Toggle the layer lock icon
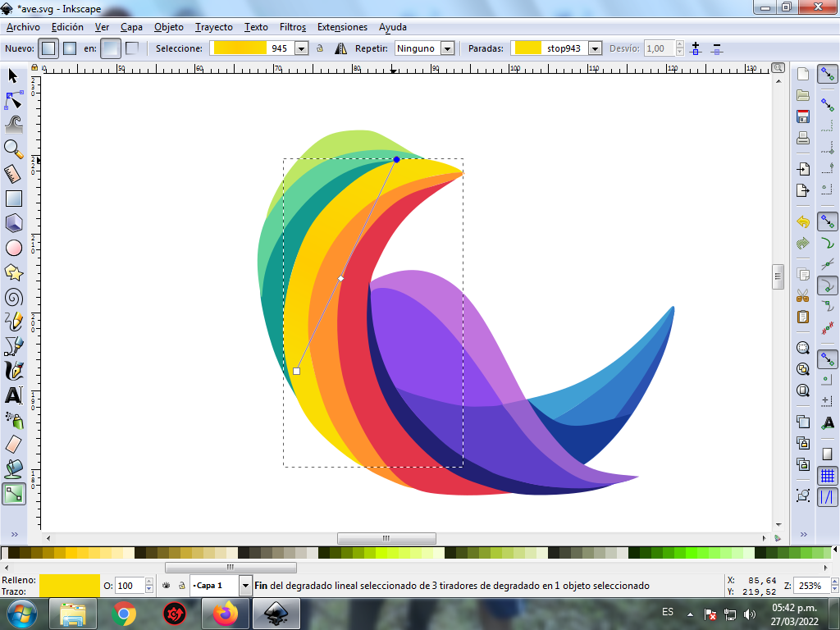Viewport: 840px width, 630px height. (x=180, y=586)
